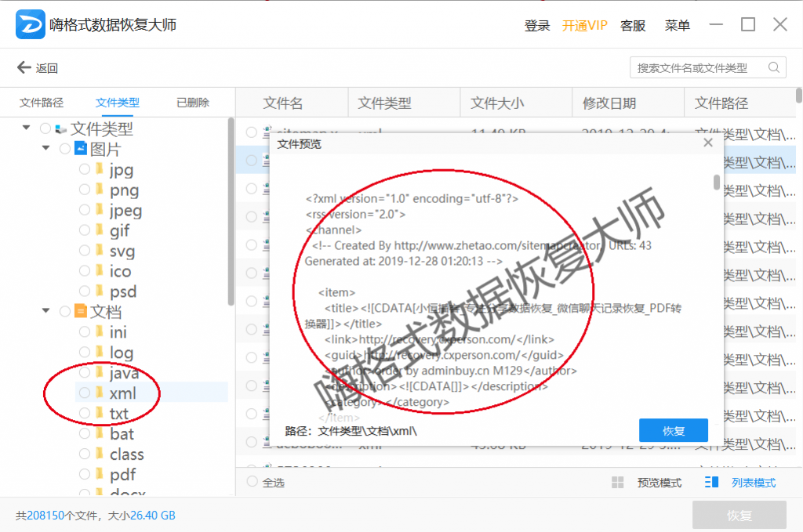Click the 文档 category icon
The height and width of the screenshot is (532, 803).
81,311
